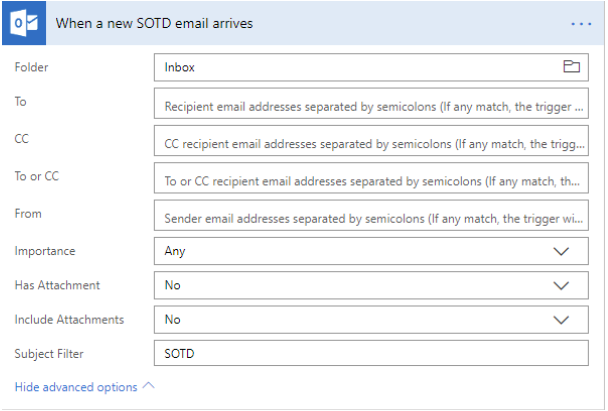Image resolution: width=608 pixels, height=411 pixels.
Task: Select the Include Attachments value No
Action: point(371,319)
